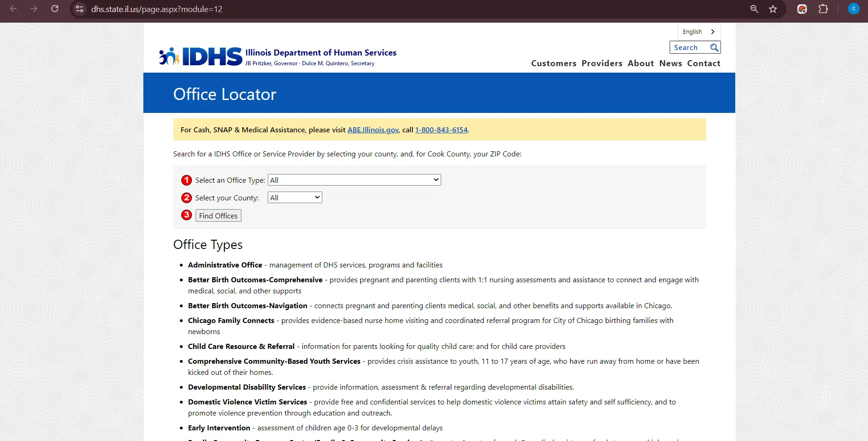The image size is (868, 441).
Task: Click the Office Locator page heading
Action: tap(225, 94)
